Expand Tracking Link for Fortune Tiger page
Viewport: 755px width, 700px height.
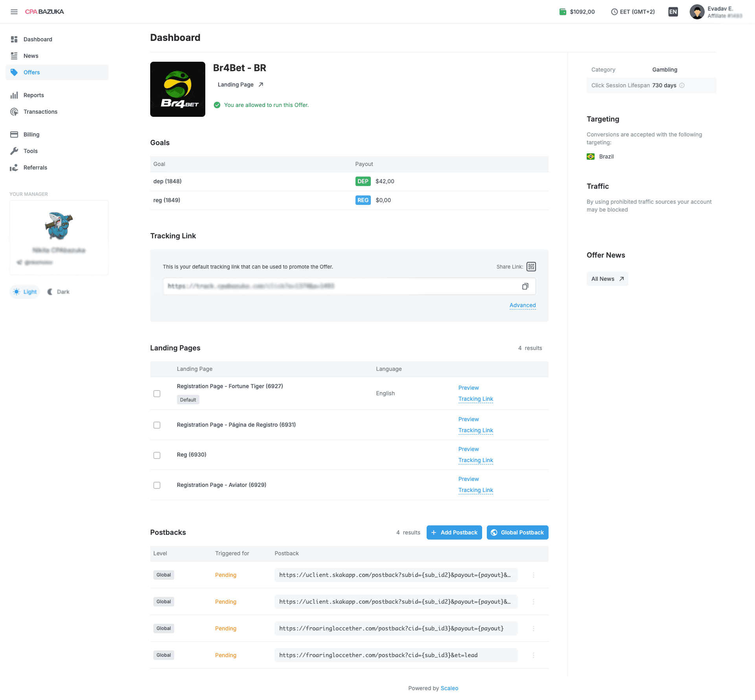click(x=476, y=399)
